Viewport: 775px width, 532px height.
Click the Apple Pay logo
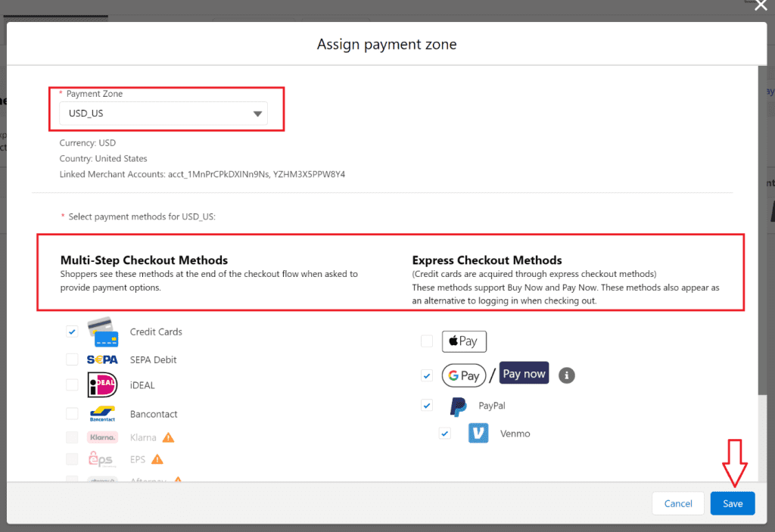pos(464,341)
